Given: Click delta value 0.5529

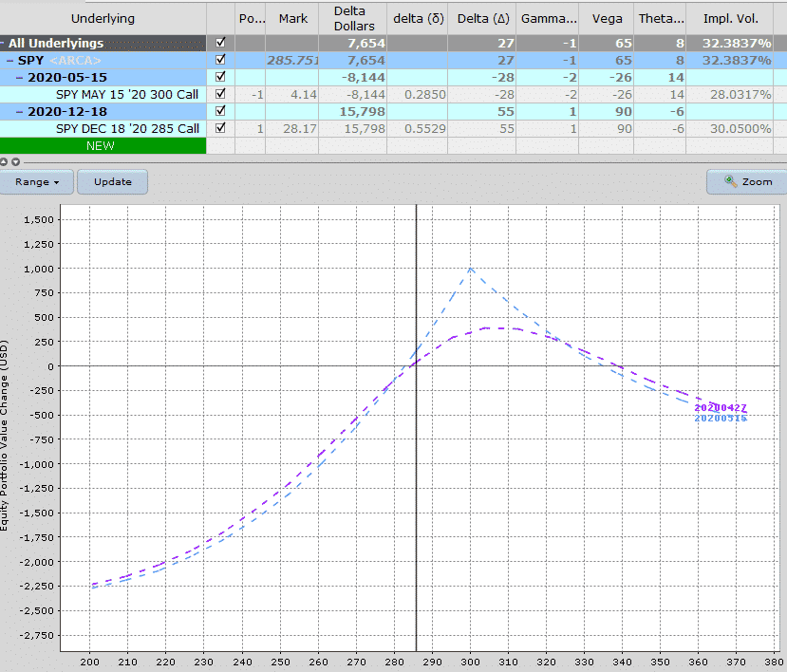Looking at the screenshot, I should pos(424,128).
